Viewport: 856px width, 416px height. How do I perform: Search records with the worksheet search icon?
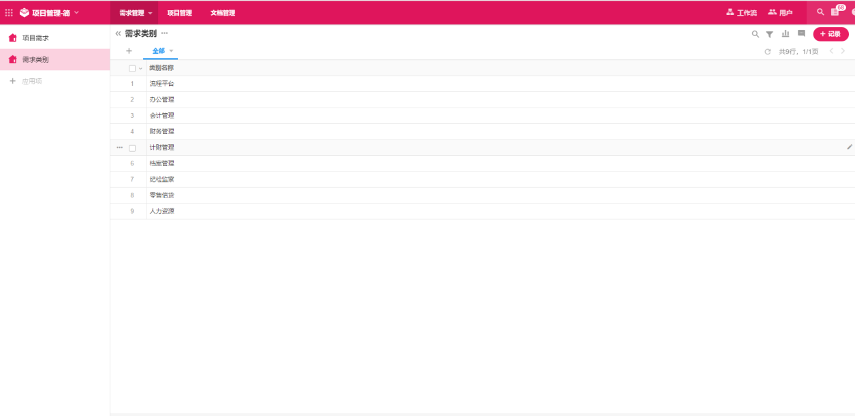755,34
